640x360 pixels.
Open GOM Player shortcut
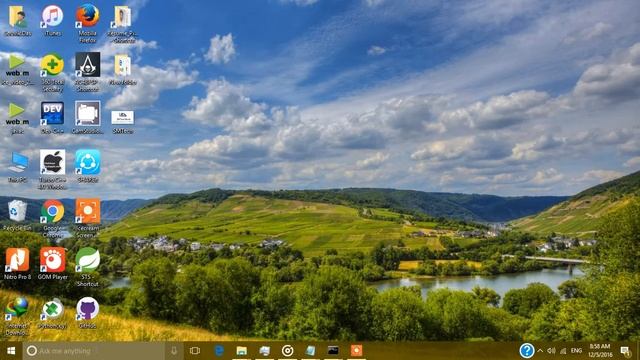52,263
